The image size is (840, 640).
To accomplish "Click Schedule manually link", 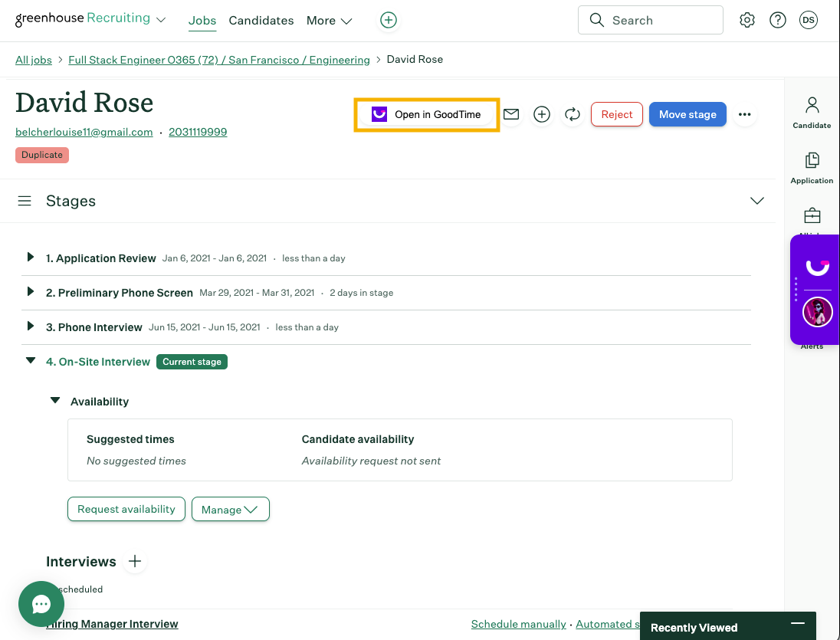I will (519, 624).
